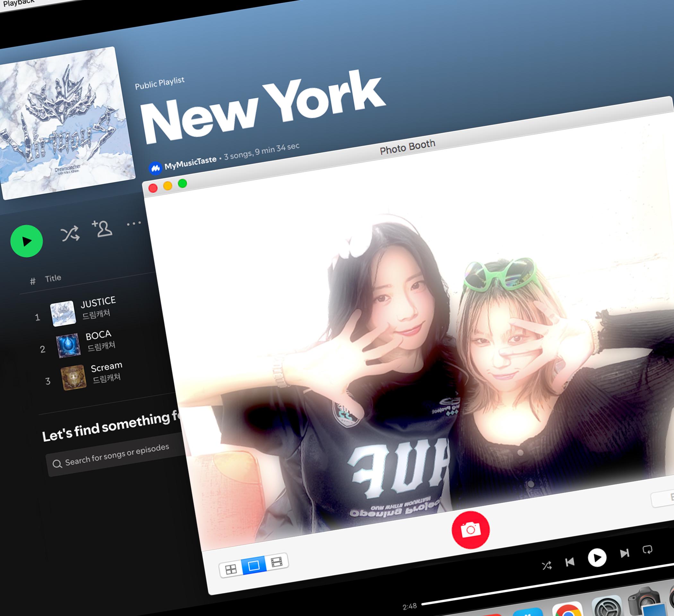Select the Scream track title
The image size is (674, 616).
coord(107,367)
